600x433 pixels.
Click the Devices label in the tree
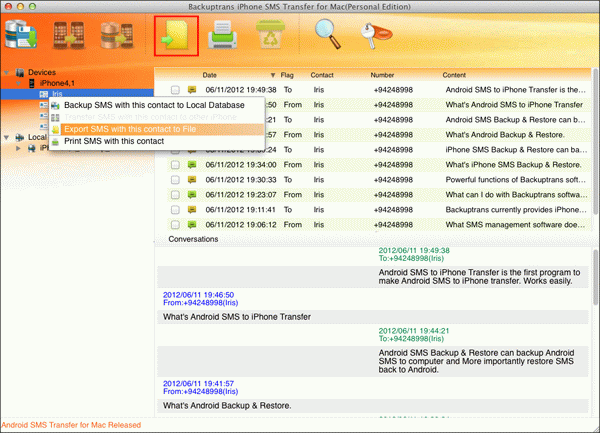click(42, 72)
